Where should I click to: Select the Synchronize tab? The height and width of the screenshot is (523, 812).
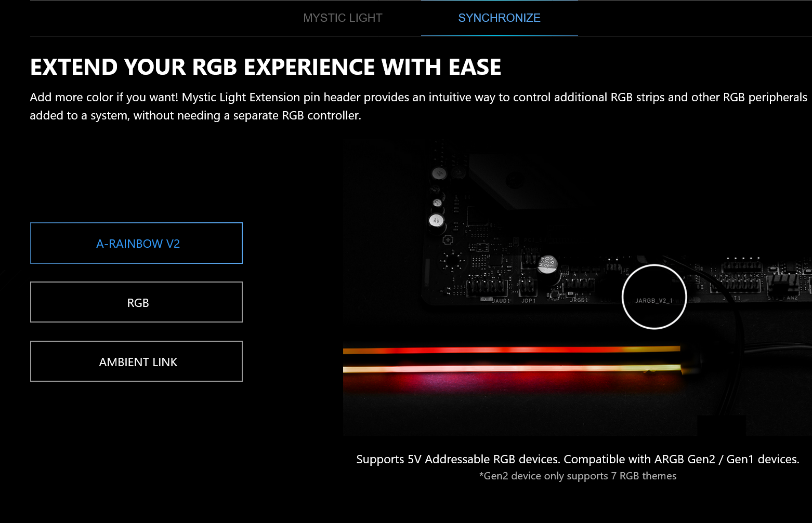point(499,18)
